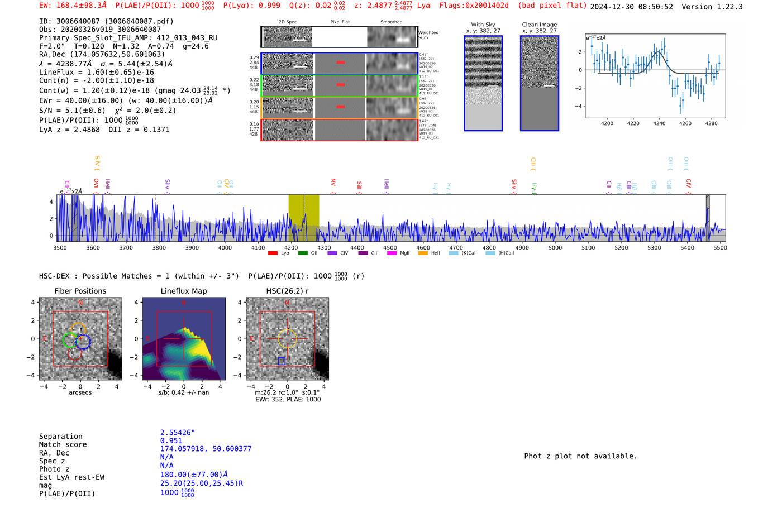Click the orange fiber circle in Fiber Positions
Viewport: 782px width, 532px height.
click(78, 329)
